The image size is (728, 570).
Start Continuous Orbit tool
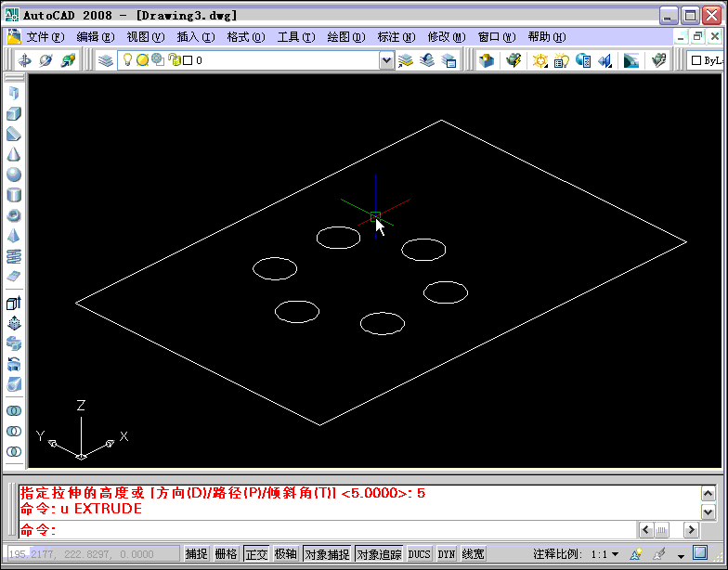click(x=68, y=60)
